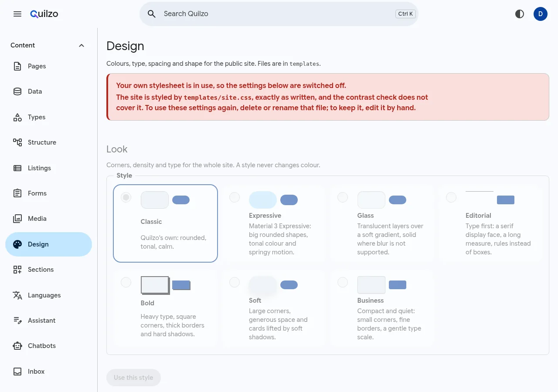Open Chatbots in the sidebar
The image size is (558, 392).
point(48,346)
